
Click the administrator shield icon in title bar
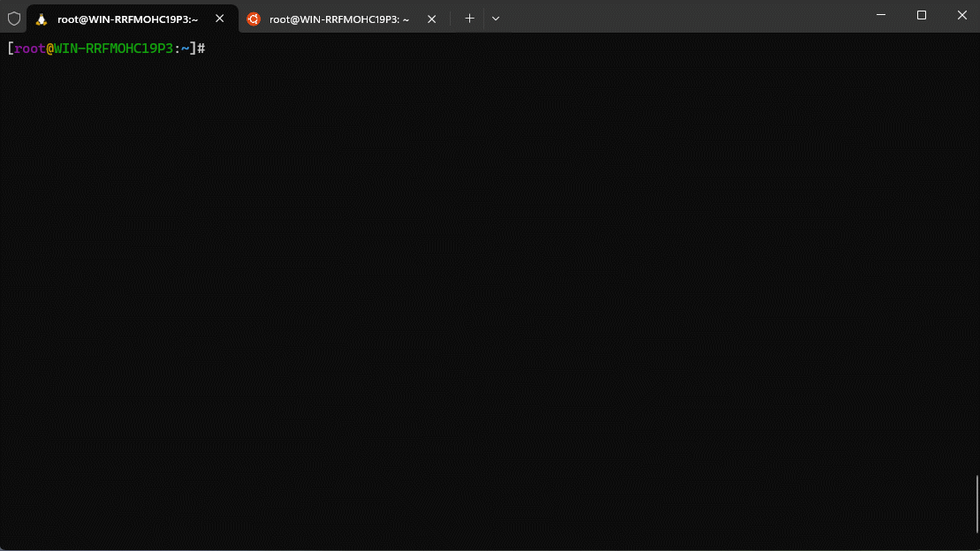point(14,19)
